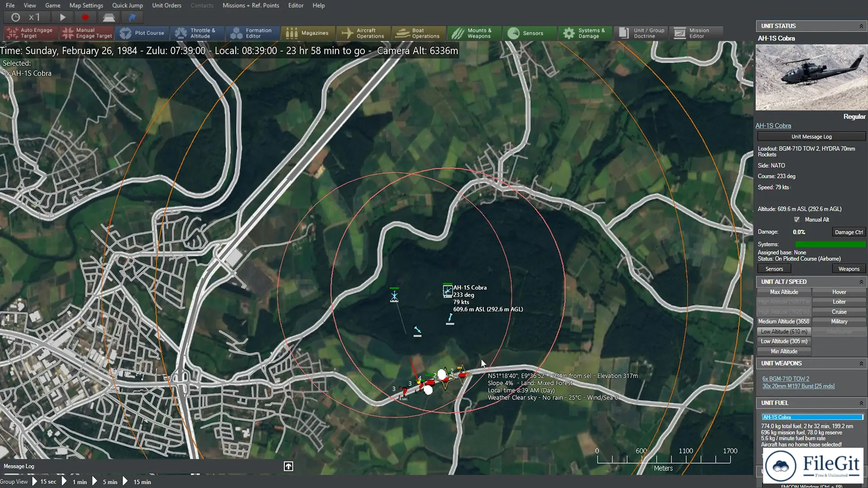Open the Sensors toolbar window
Image resolution: width=868 pixels, height=488 pixels.
[529, 33]
